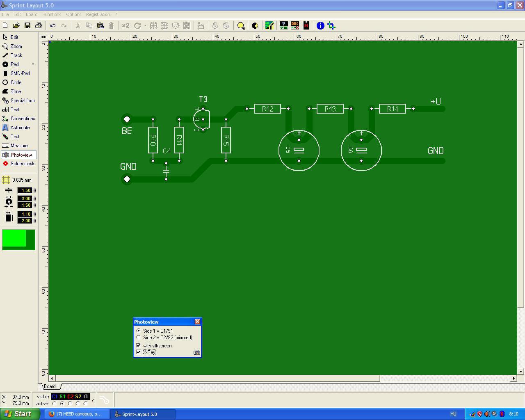Click the pad outer diameter 3.00 value
The image size is (525, 420).
coord(25,199)
